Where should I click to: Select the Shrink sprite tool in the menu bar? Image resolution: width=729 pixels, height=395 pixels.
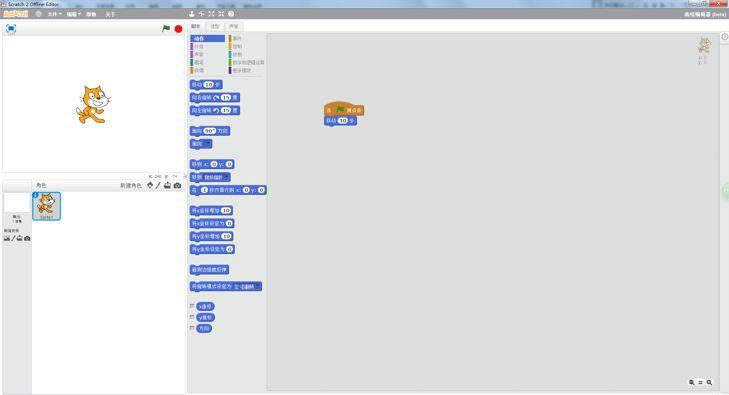point(221,14)
